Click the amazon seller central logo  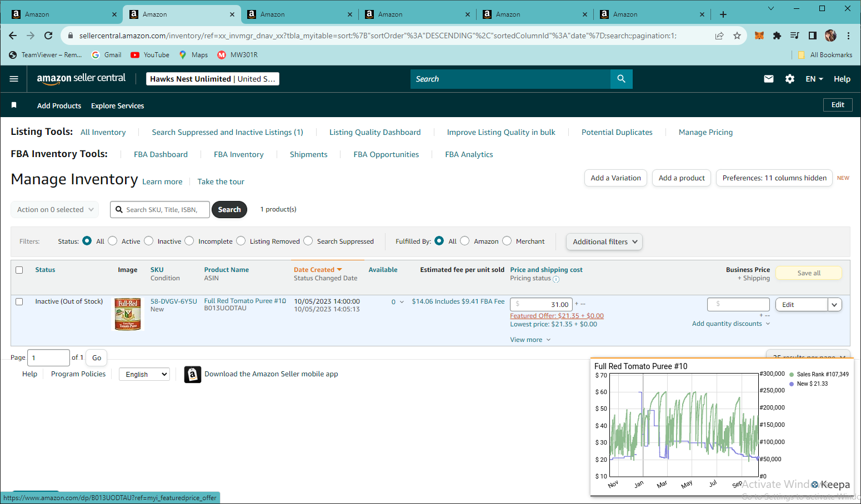coord(81,79)
